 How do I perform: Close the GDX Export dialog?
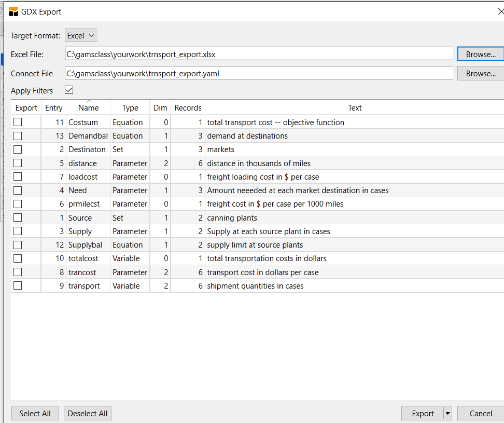(499, 11)
